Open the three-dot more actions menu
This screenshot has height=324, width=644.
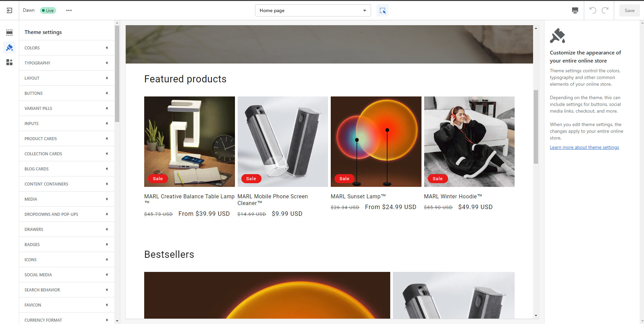[x=69, y=10]
